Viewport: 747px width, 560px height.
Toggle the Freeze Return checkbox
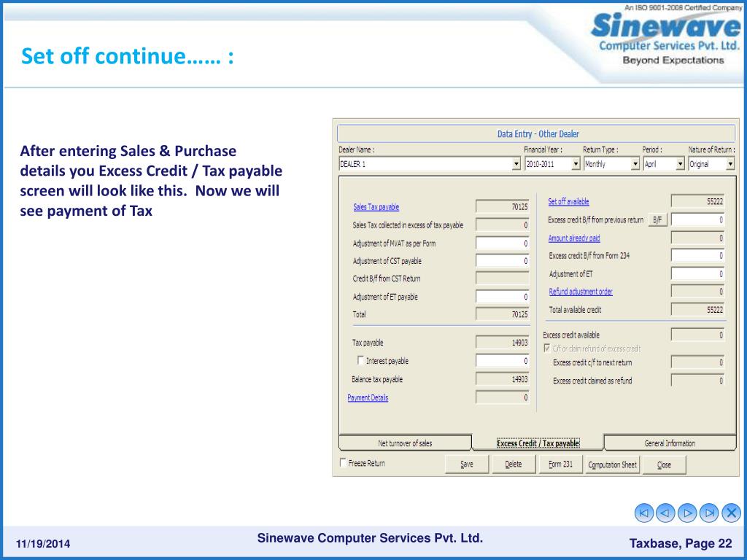click(343, 462)
